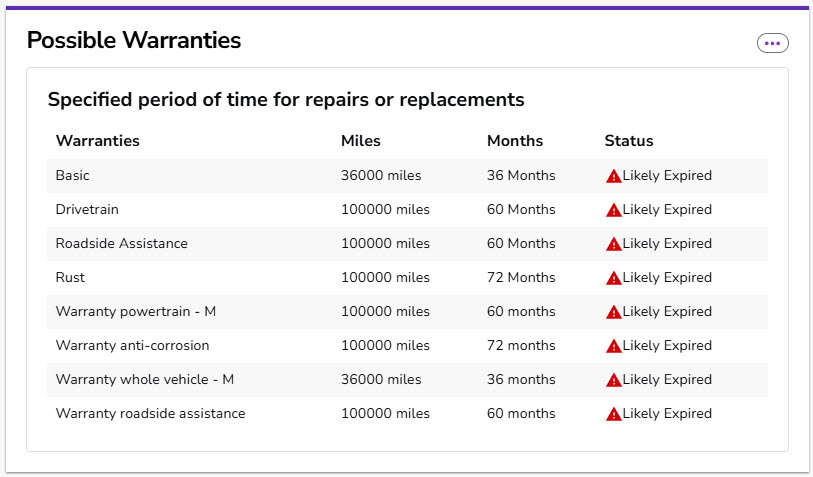Click the Miles column header
Screen dimensions: 813x477
pyautogui.click(x=360, y=141)
